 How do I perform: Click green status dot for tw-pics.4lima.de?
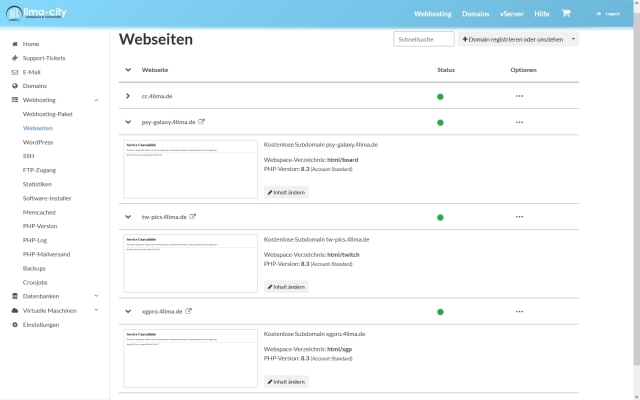point(440,217)
